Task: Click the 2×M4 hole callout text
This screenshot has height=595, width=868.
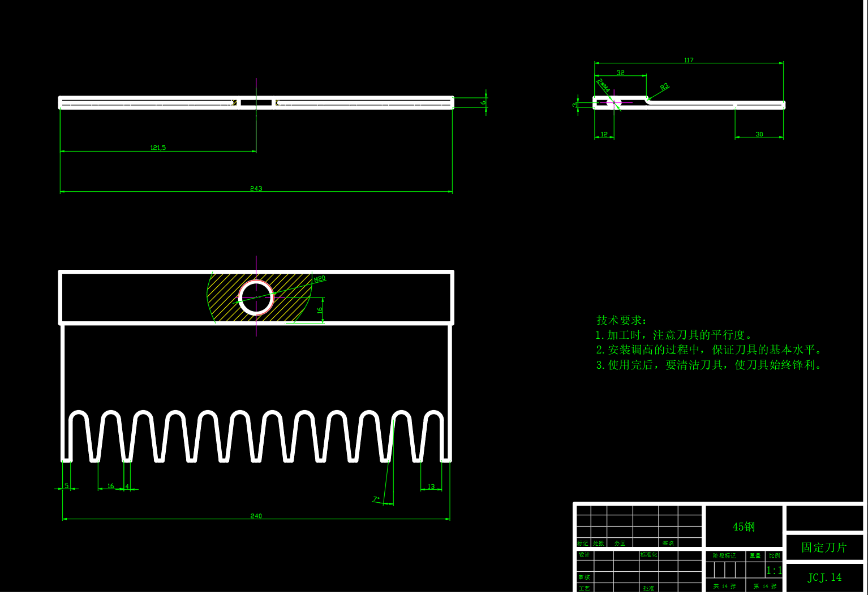Action: pyautogui.click(x=603, y=86)
